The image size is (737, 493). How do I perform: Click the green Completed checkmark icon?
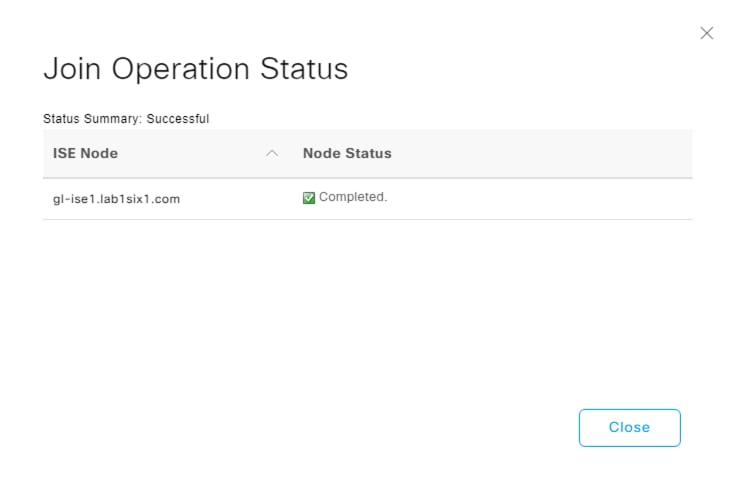point(309,198)
